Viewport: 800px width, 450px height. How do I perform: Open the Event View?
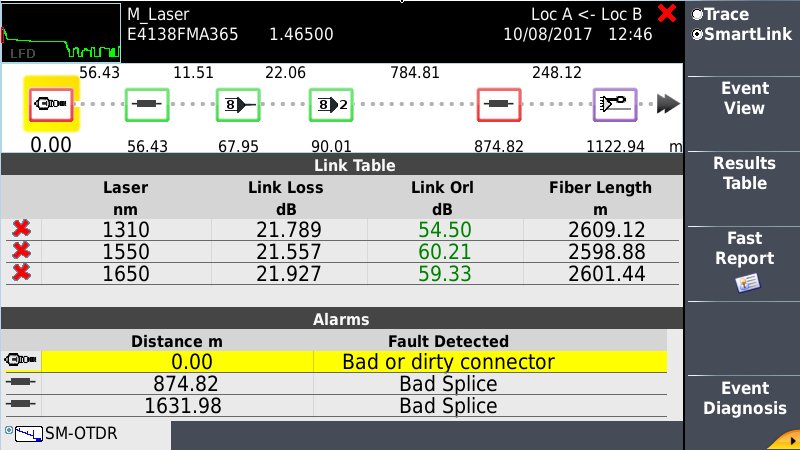pyautogui.click(x=744, y=98)
